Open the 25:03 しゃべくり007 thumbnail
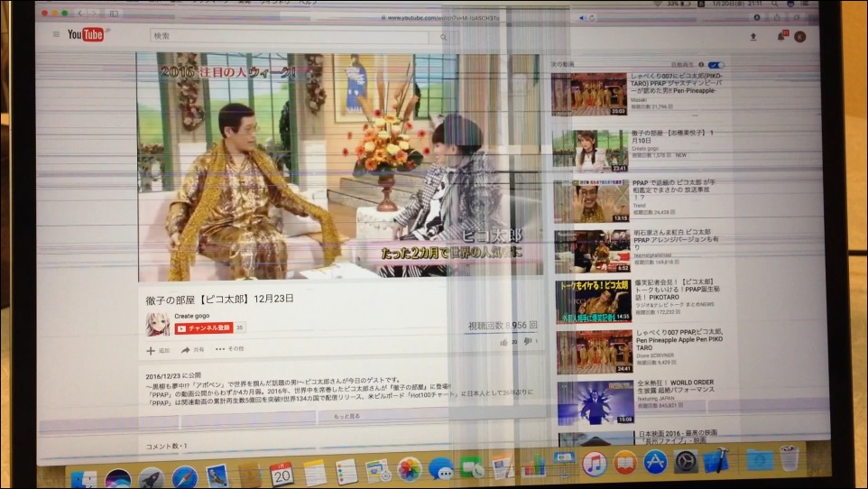 pos(589,94)
